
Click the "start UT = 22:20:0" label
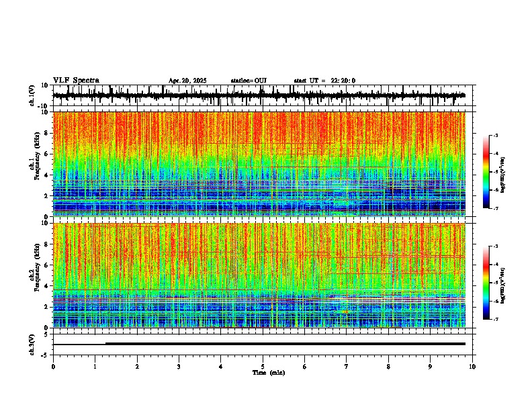point(324,81)
